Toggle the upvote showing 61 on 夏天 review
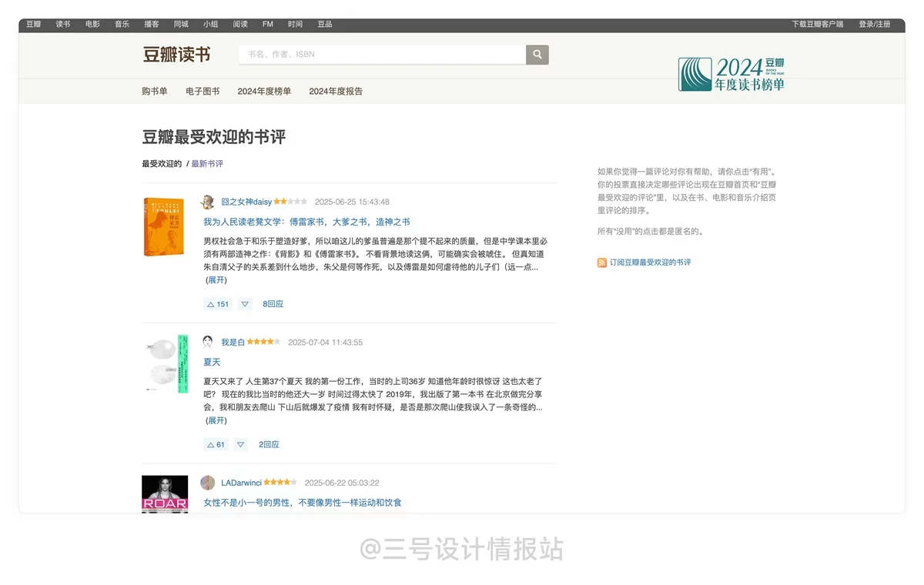The height and width of the screenshot is (585, 924). 215,444
